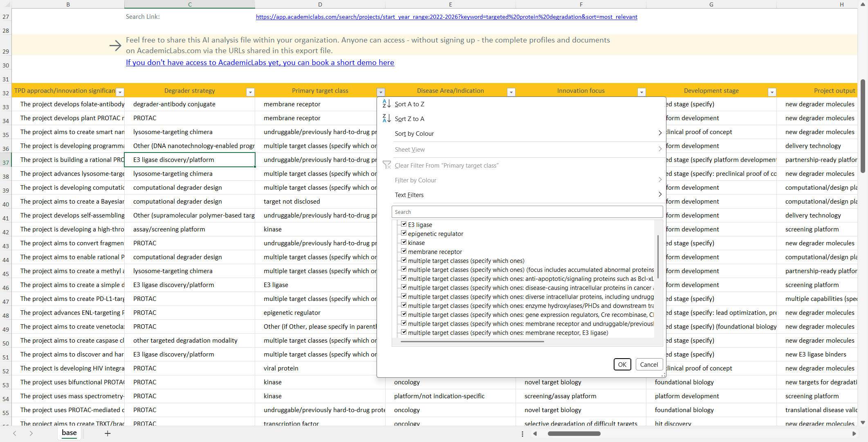Screen dimensions: 868x442
Task: Open the book a short demo link
Action: pyautogui.click(x=260, y=63)
